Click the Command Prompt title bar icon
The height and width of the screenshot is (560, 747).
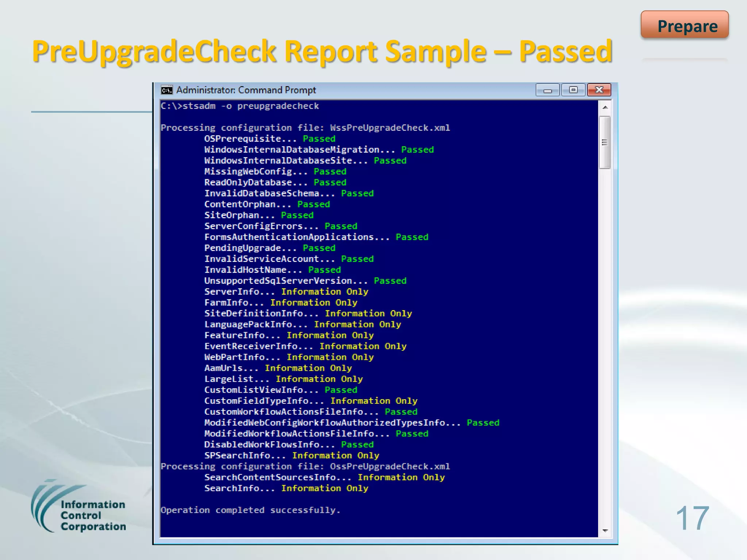pyautogui.click(x=167, y=90)
